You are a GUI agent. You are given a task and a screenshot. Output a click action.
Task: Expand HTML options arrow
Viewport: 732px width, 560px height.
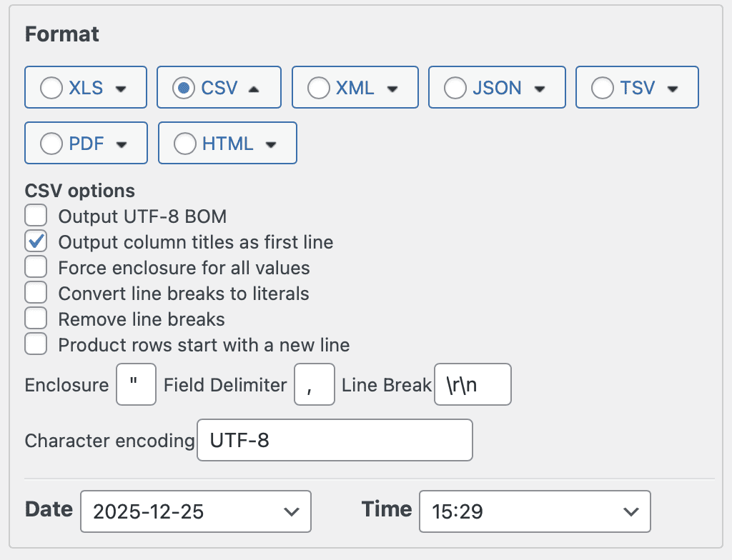(270, 144)
